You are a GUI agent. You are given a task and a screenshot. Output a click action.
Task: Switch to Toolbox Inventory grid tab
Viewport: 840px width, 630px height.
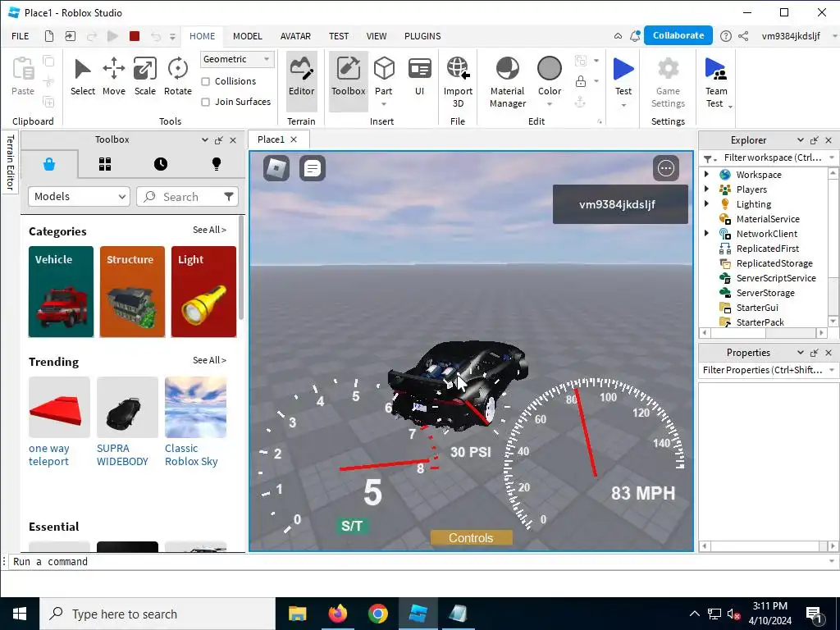click(105, 164)
